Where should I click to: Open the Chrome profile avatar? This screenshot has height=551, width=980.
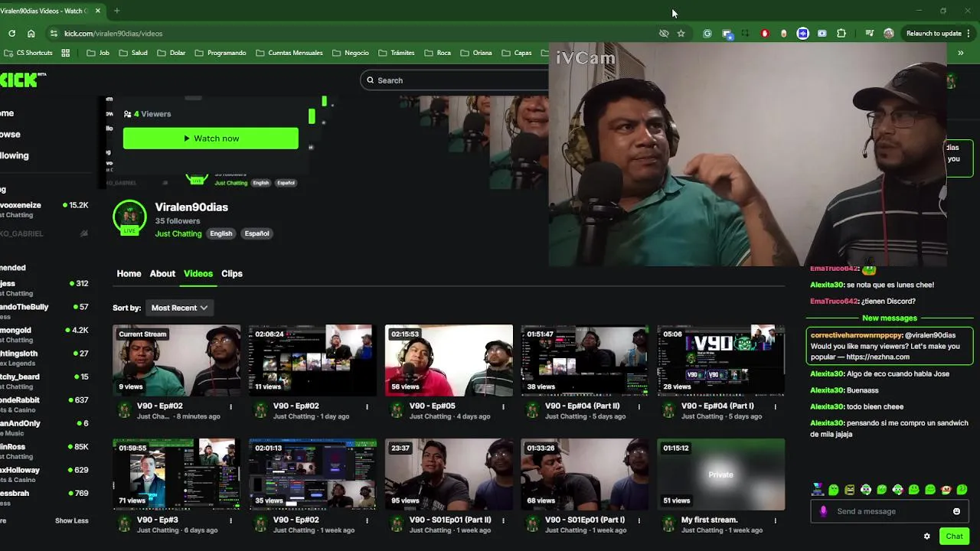(888, 34)
